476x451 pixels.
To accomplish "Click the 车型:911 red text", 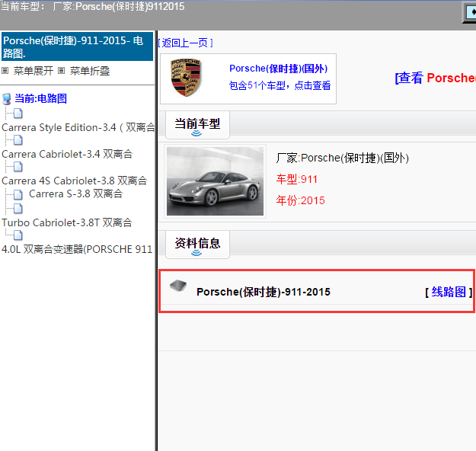I will coord(296,180).
